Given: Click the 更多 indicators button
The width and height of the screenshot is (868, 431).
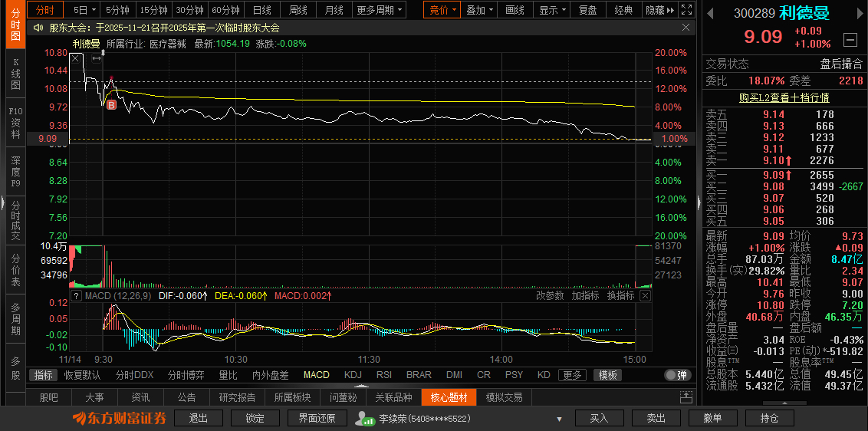Looking at the screenshot, I should click(572, 375).
